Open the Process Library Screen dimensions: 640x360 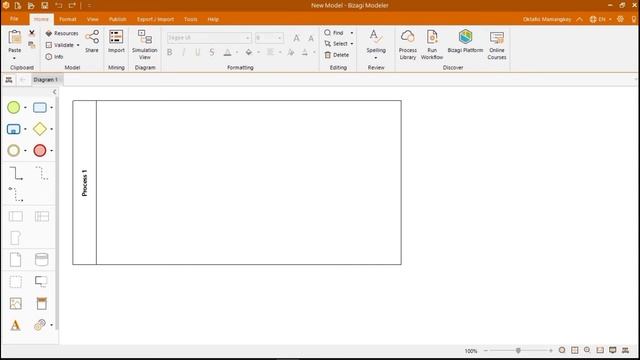pyautogui.click(x=408, y=44)
